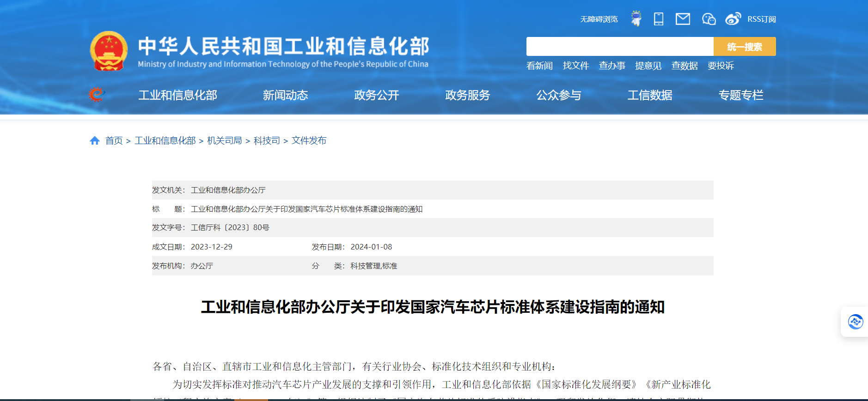Viewport: 868px width, 401px height.
Task: Click the document number 工信厅科〔2023〕80号
Action: click(230, 227)
